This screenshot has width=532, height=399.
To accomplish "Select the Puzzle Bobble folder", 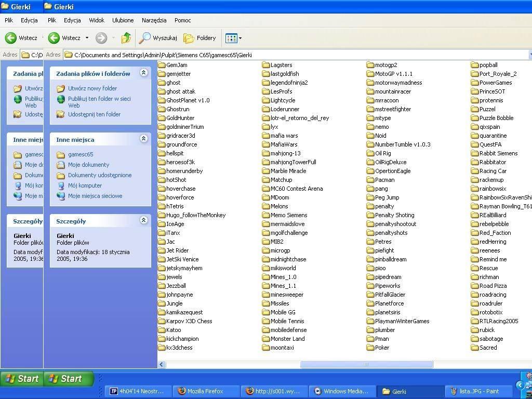I will tap(493, 118).
